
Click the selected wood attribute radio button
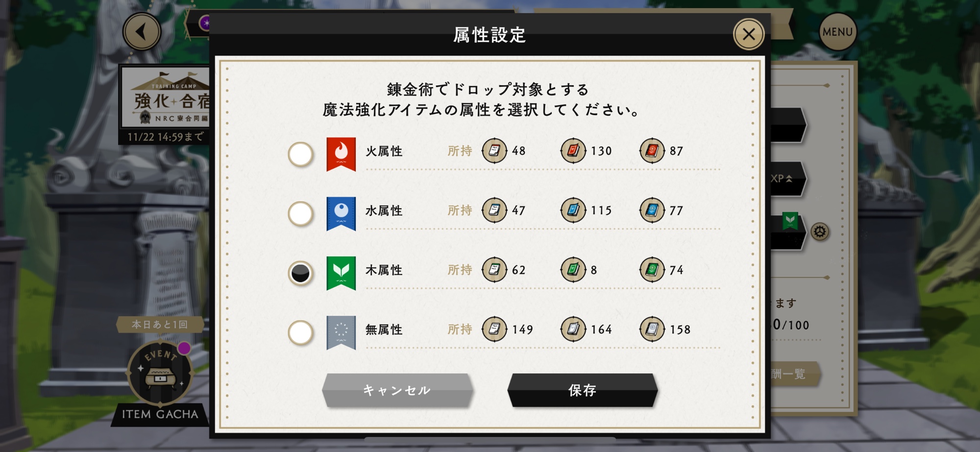click(300, 273)
